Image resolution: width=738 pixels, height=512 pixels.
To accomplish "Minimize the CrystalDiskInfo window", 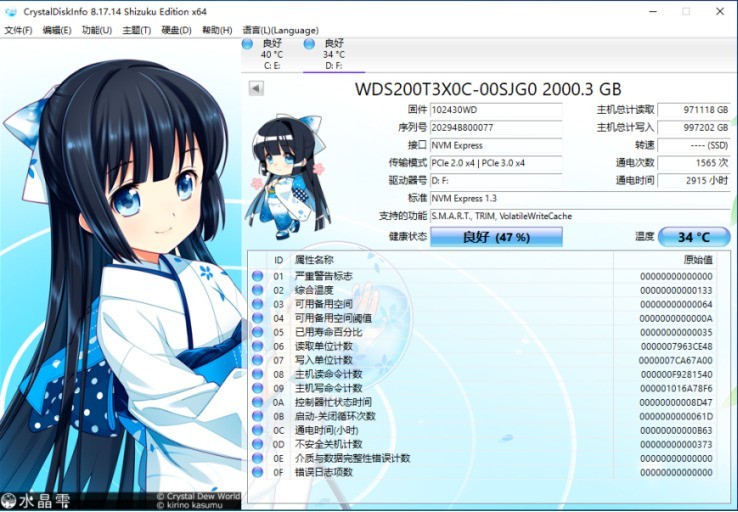I will tap(653, 12).
